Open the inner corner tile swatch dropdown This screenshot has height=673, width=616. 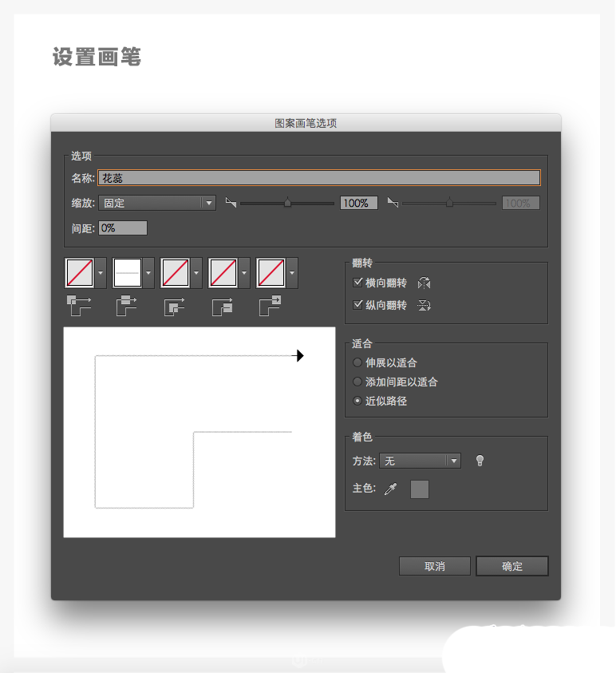click(196, 273)
